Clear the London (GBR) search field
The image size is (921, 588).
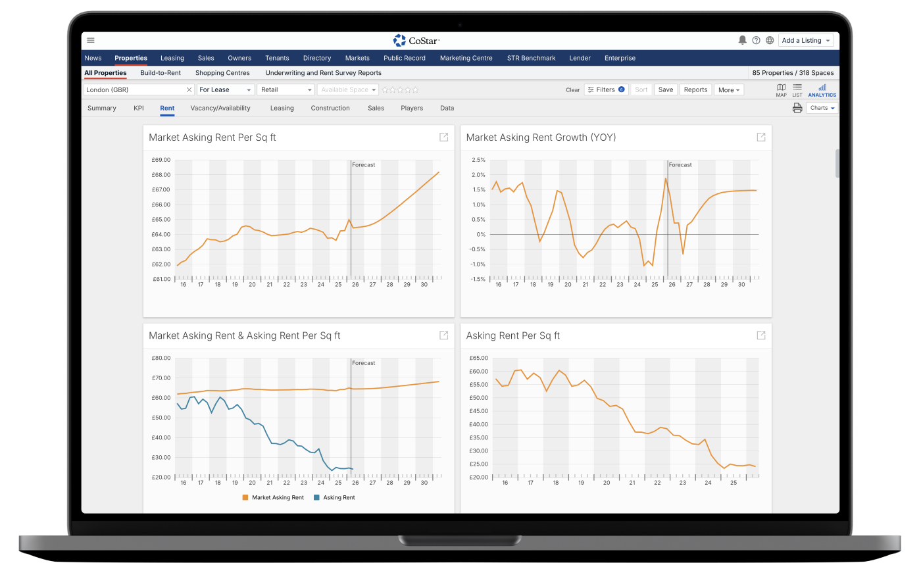(189, 89)
